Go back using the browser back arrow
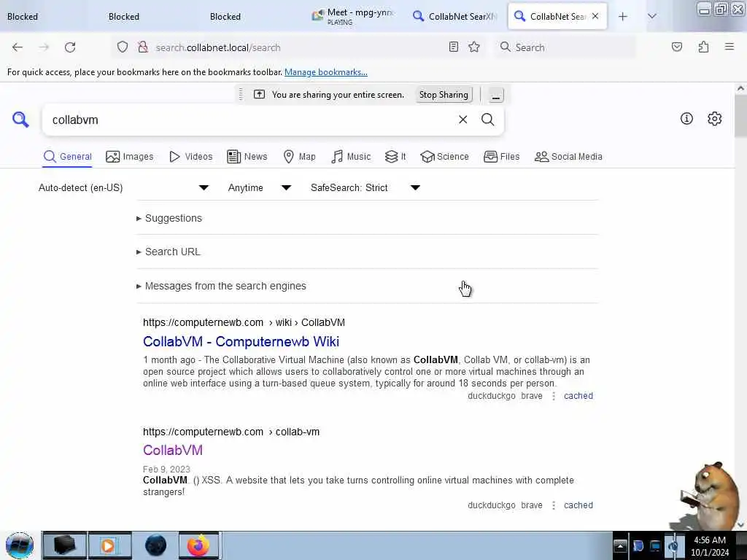The width and height of the screenshot is (747, 560). coord(18,47)
